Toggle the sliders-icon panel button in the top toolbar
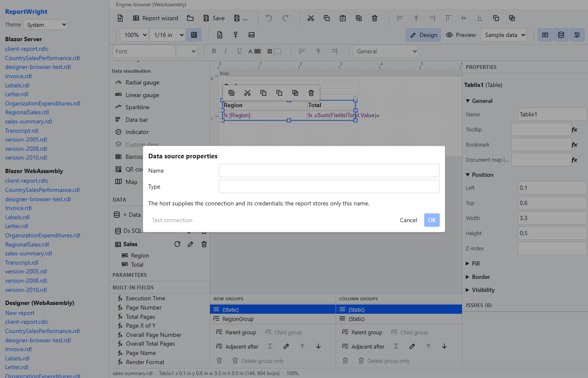This screenshot has height=378, width=588. coord(577,35)
